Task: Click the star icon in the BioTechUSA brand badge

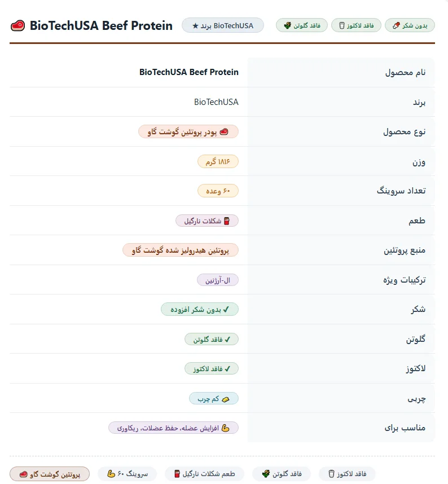Action: tap(195, 26)
